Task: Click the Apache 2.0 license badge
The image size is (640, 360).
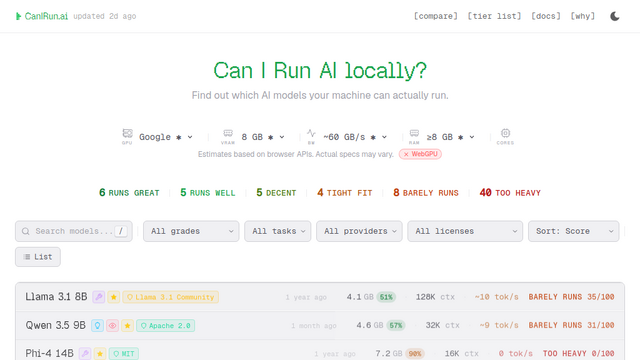Action: (165, 326)
